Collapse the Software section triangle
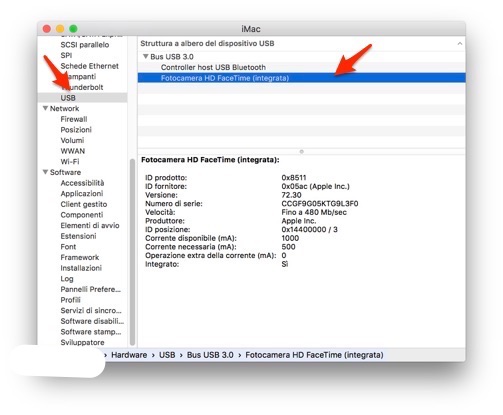 pyautogui.click(x=45, y=172)
